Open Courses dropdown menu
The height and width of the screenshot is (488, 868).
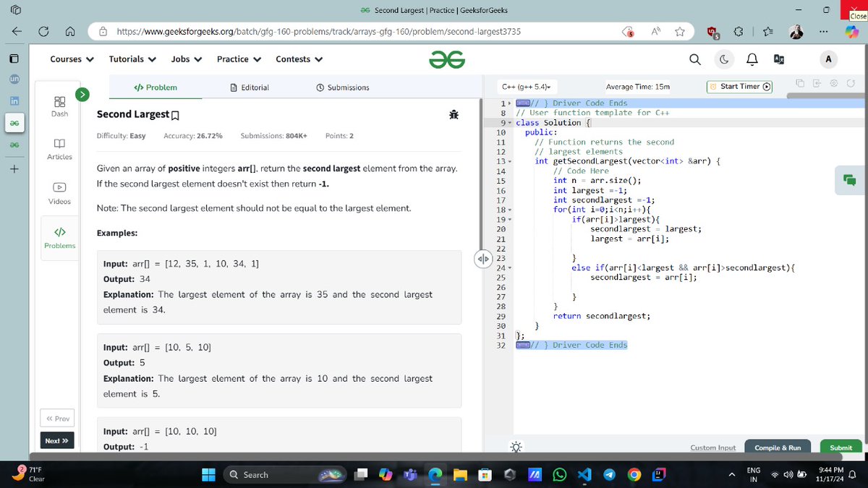coord(72,59)
